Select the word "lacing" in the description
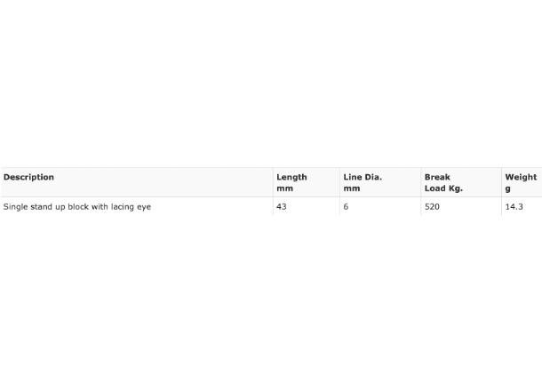Image resolution: width=542 pixels, height=392 pixels. coord(123,207)
